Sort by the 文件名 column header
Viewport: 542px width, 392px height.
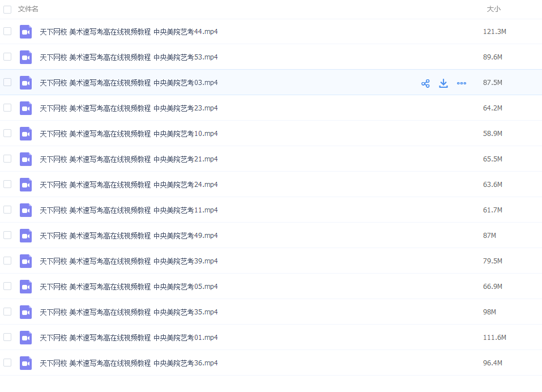(x=28, y=9)
